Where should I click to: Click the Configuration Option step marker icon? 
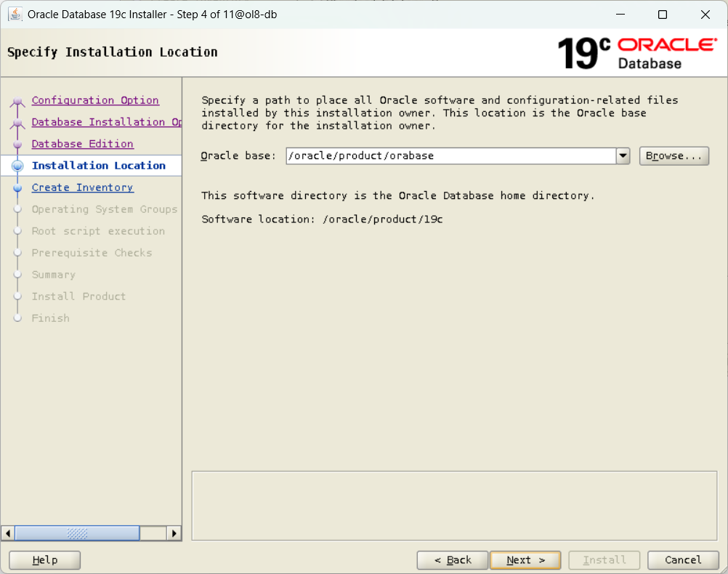click(17, 101)
